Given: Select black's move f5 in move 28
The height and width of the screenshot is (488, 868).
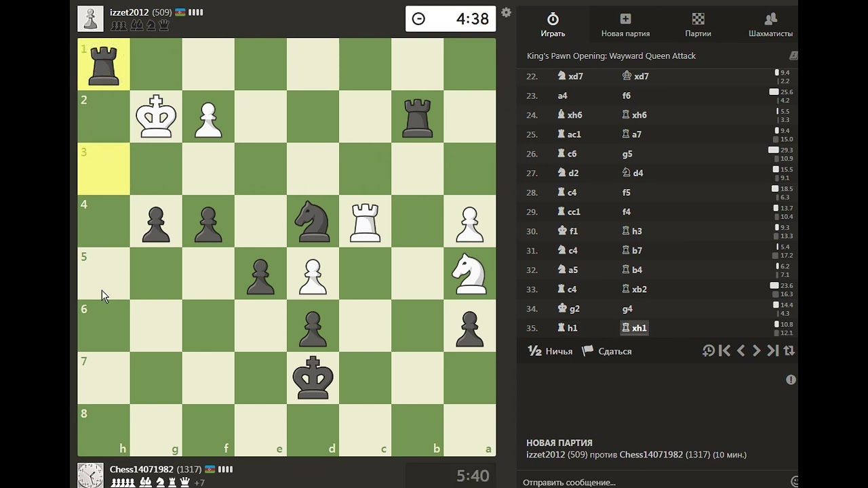Looking at the screenshot, I should 626,192.
